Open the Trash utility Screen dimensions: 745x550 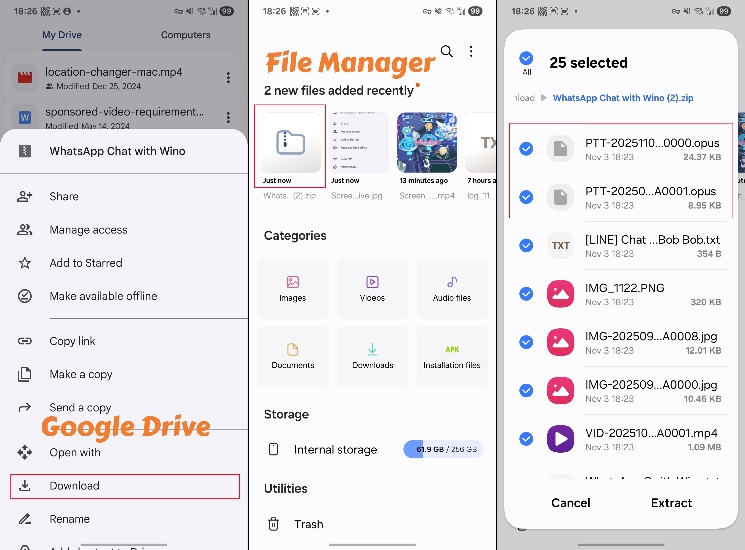coord(308,524)
